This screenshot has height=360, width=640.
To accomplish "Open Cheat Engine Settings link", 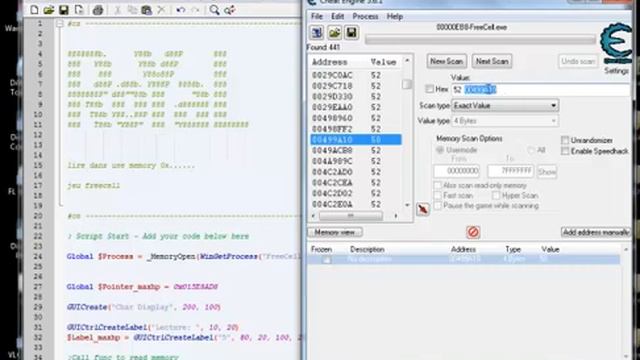I will 616,71.
